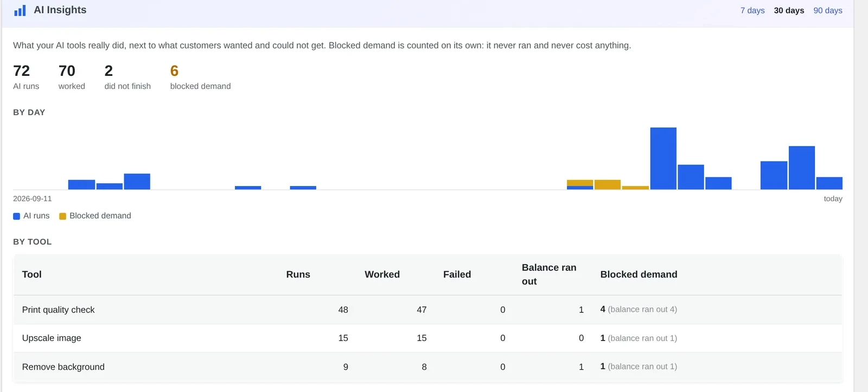868x392 pixels.
Task: Click the '9' runs value for Remove background
Action: click(x=346, y=367)
